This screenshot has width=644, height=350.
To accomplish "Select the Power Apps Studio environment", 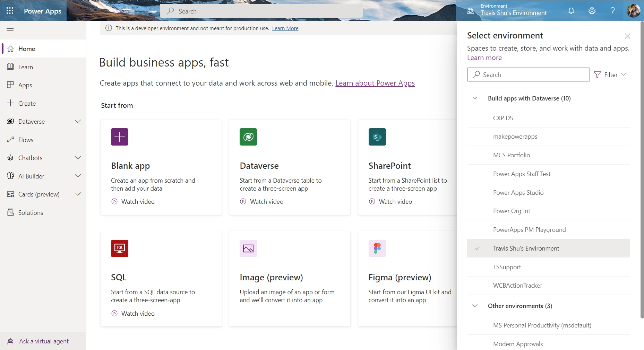I will pyautogui.click(x=518, y=192).
